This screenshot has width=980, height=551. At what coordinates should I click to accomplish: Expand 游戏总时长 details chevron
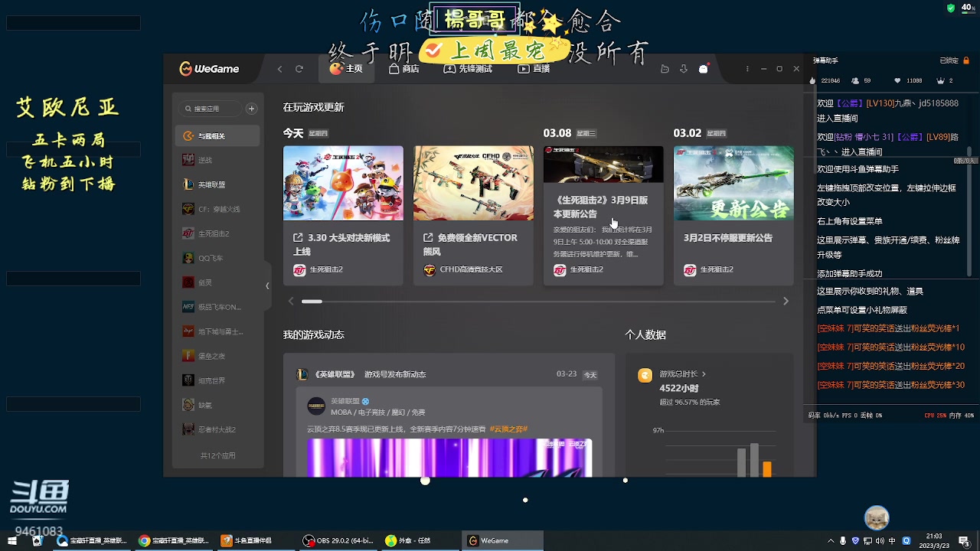coord(704,374)
